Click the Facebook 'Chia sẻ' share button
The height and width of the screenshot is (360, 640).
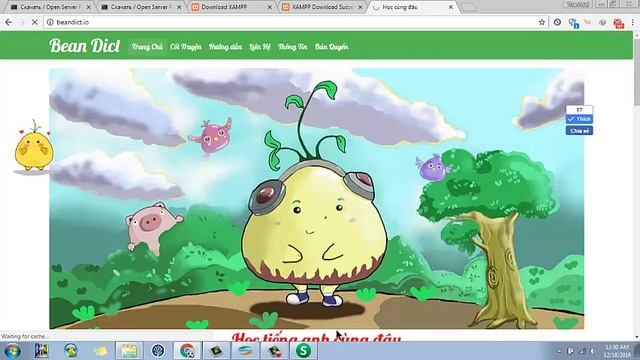click(x=579, y=131)
